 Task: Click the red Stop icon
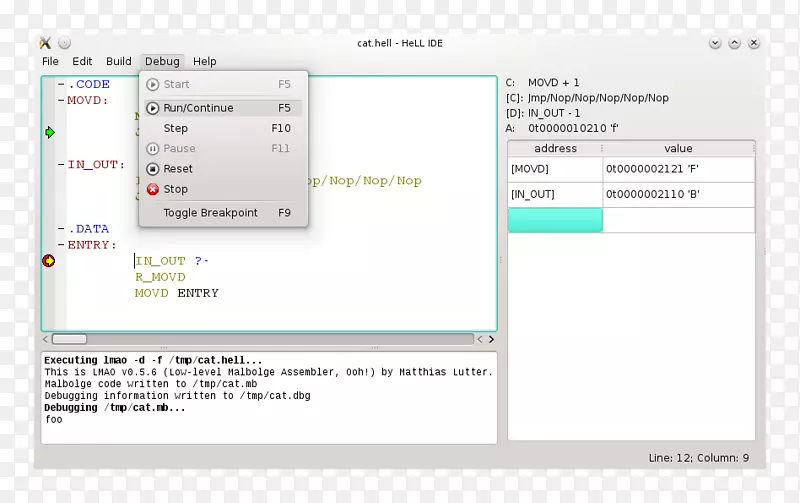(x=153, y=189)
